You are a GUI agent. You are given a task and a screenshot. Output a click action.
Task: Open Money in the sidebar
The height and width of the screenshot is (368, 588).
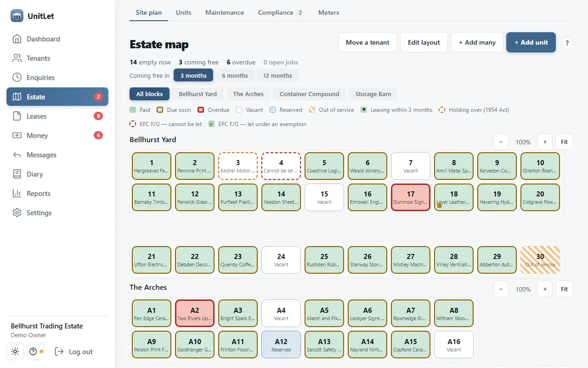pos(57,136)
